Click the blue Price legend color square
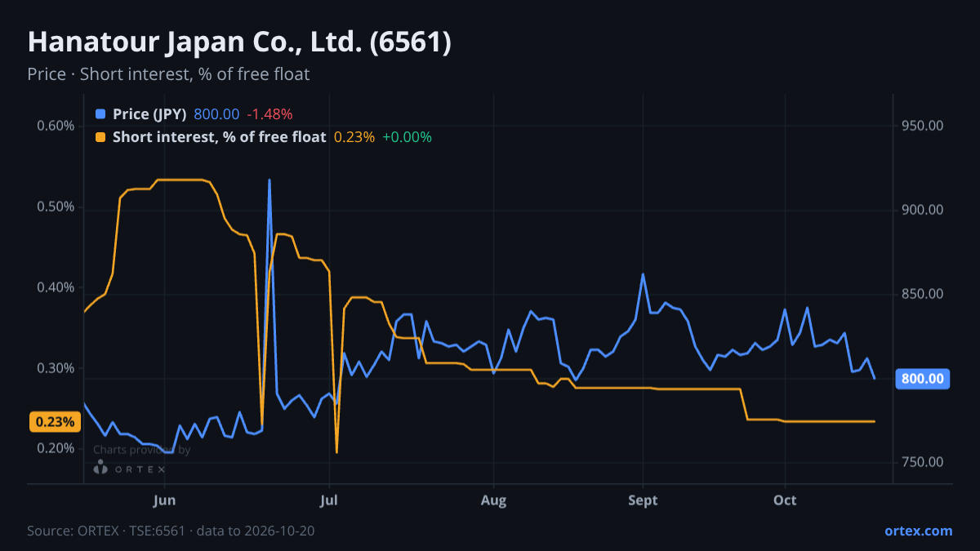Screen dimensions: 980x551 coord(100,114)
